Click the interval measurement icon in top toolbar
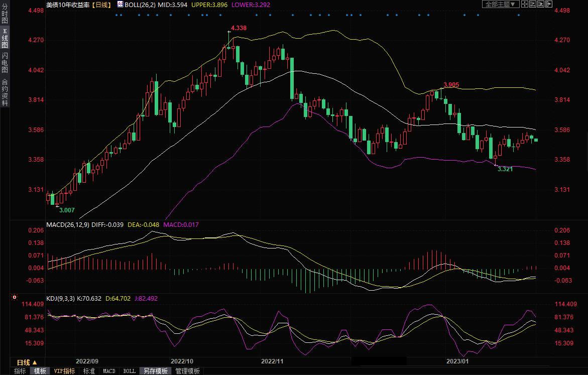This screenshot has height=375, width=588. pyautogui.click(x=533, y=4)
